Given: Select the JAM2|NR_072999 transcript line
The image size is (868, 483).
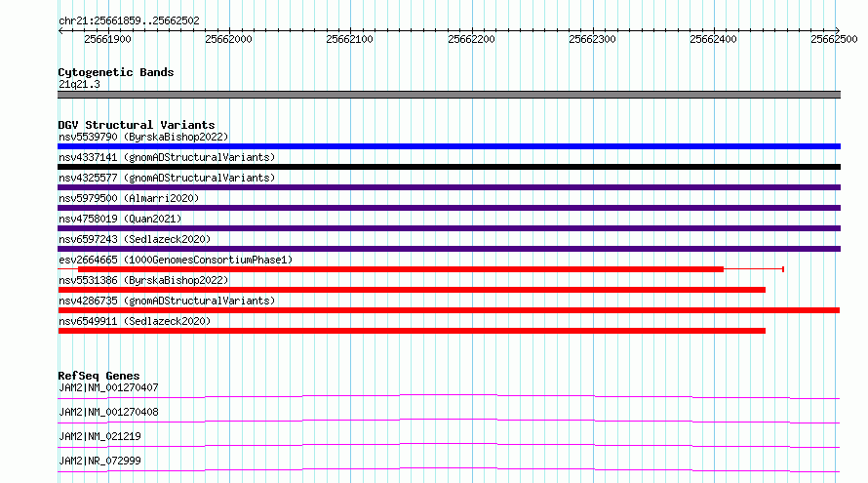Looking at the screenshot, I should click(x=449, y=469).
